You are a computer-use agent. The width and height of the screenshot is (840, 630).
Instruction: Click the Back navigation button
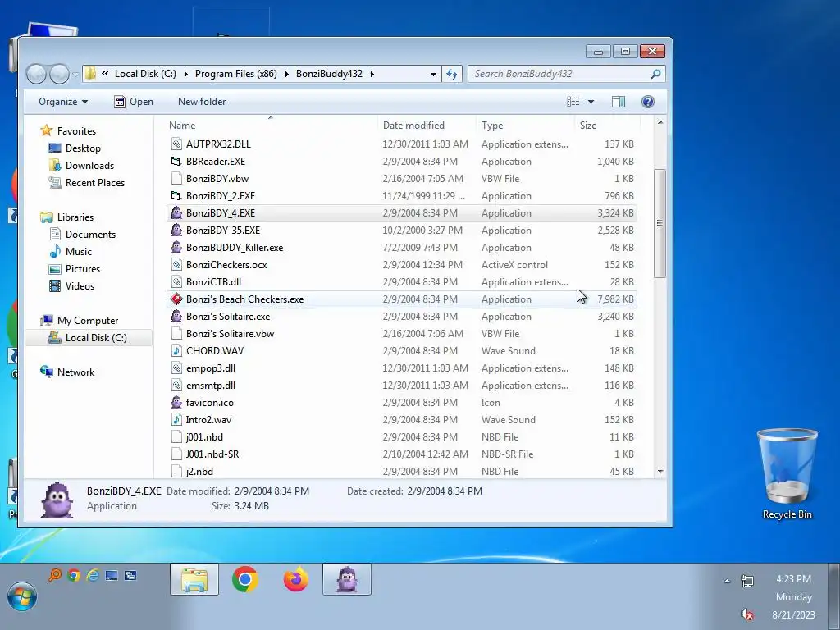(36, 74)
